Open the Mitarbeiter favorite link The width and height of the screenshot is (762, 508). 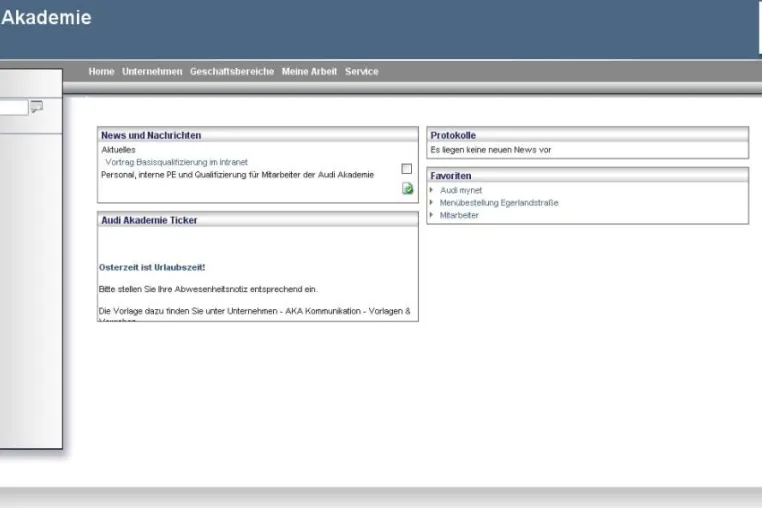[459, 215]
